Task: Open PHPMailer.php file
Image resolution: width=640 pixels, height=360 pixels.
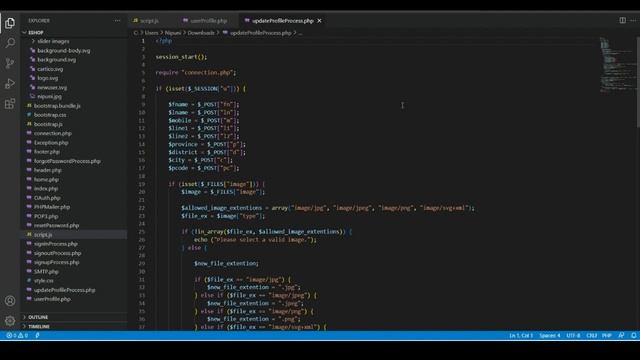Action: click(x=52, y=207)
